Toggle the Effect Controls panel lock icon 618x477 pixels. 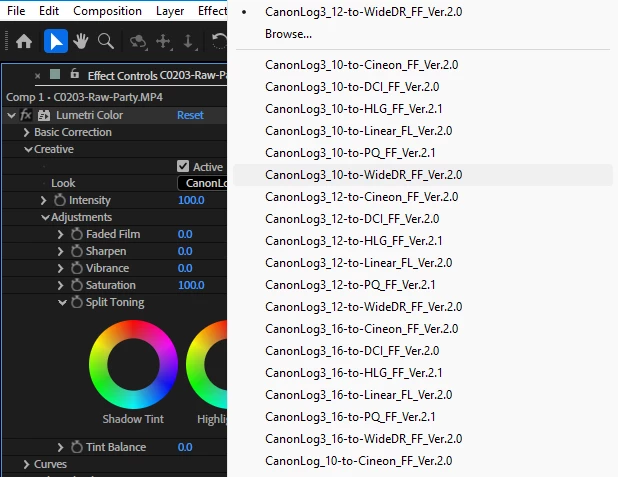74,74
